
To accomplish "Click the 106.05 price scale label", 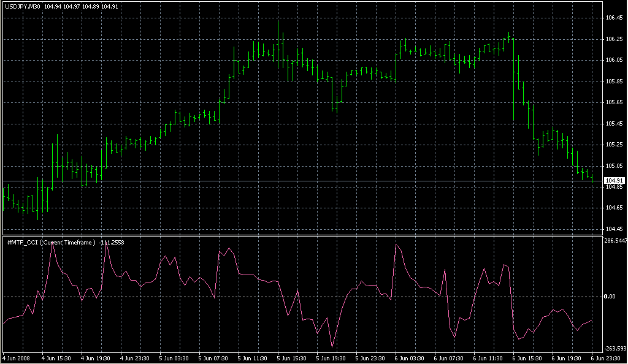I will [x=615, y=61].
